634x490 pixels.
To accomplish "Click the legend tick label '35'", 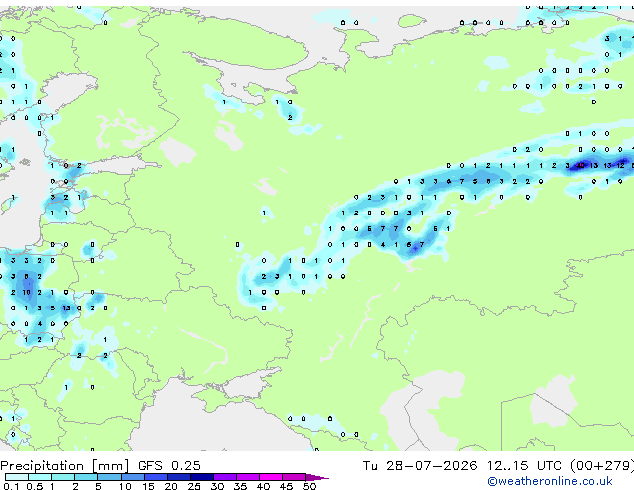I will [240, 486].
